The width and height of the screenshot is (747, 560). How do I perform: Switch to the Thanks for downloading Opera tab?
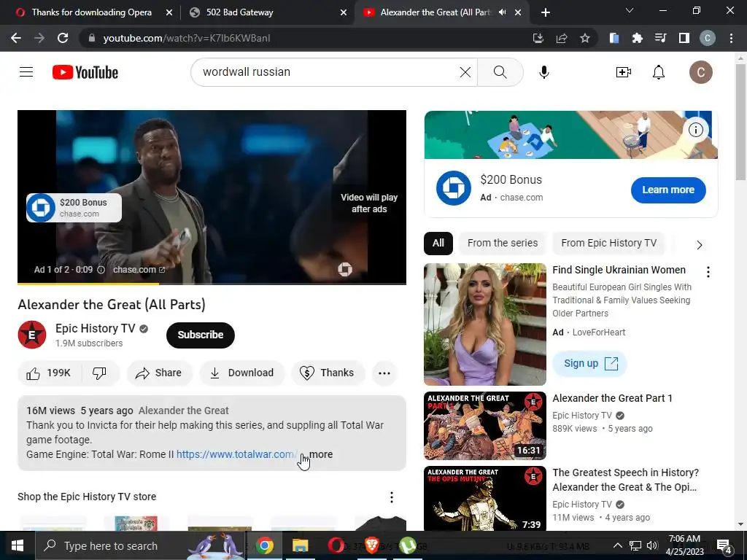[x=91, y=12]
